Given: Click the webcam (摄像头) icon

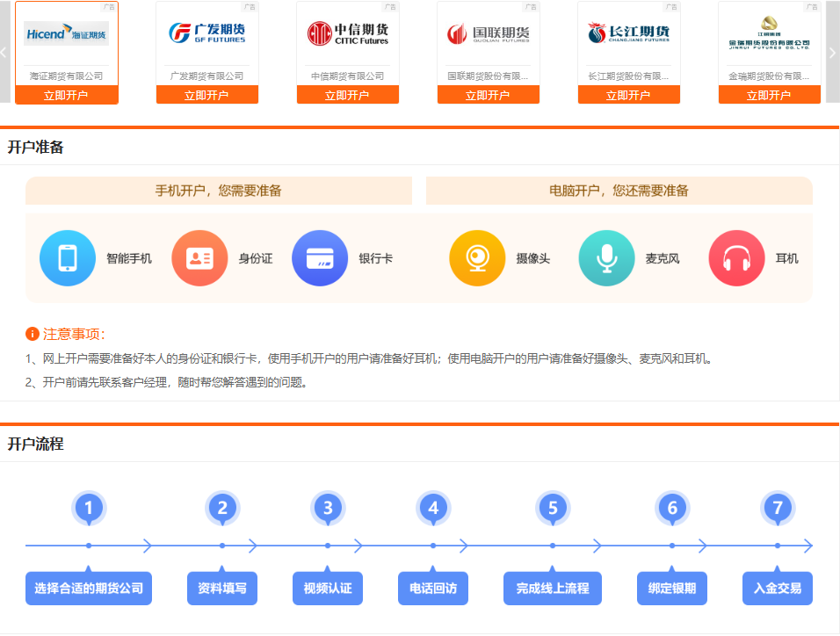Looking at the screenshot, I should [x=477, y=258].
